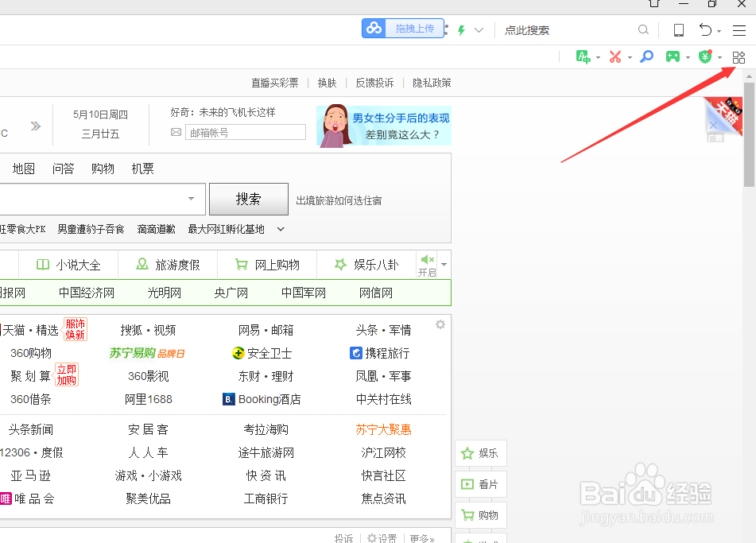
Task: Open the 携程旅行 link
Action: click(x=380, y=354)
